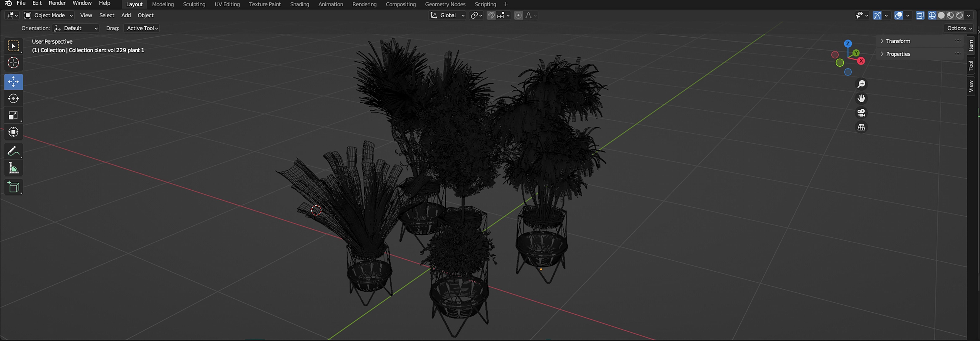Viewport: 980px width, 341px height.
Task: Select the Add Cube tool
Action: point(13,187)
